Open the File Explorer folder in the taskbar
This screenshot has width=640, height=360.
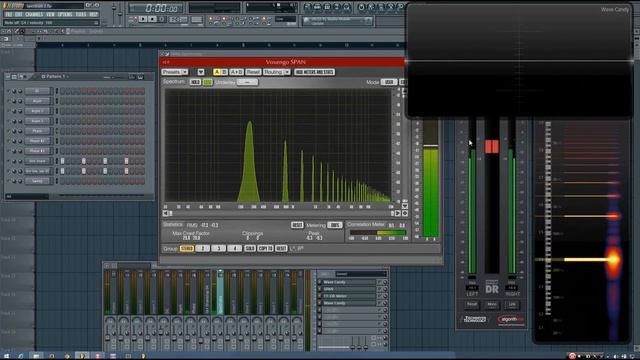36,356
